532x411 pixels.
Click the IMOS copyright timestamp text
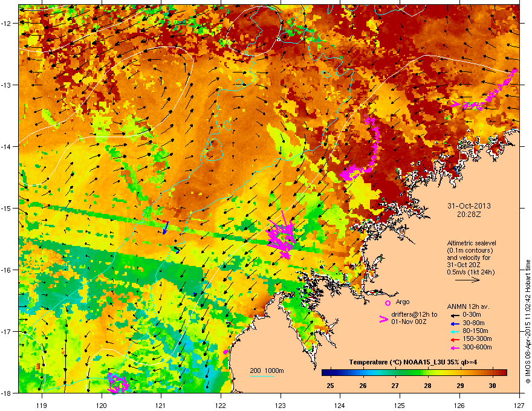click(x=528, y=322)
